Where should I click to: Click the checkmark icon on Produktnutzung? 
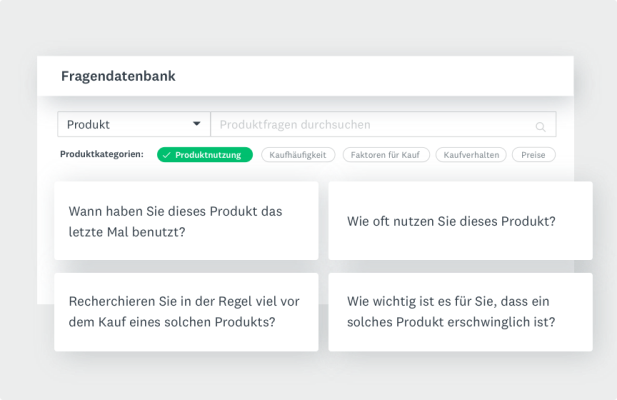click(167, 155)
